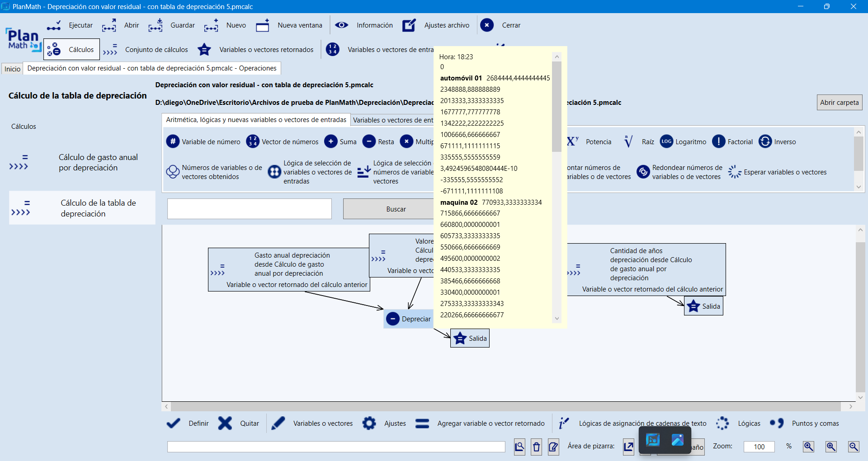Screen dimensions: 868x461
Task: Switch to the Inicio tab
Action: point(12,69)
